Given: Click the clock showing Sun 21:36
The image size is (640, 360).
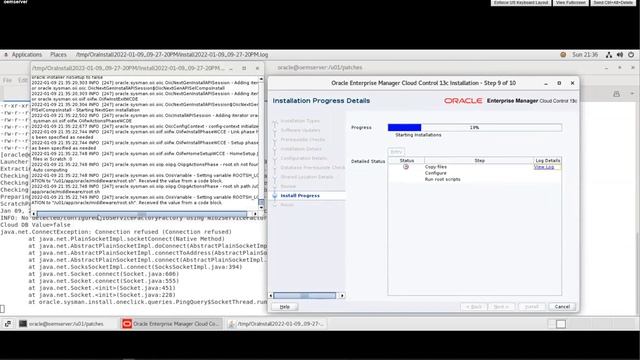Looking at the screenshot, I should [585, 55].
